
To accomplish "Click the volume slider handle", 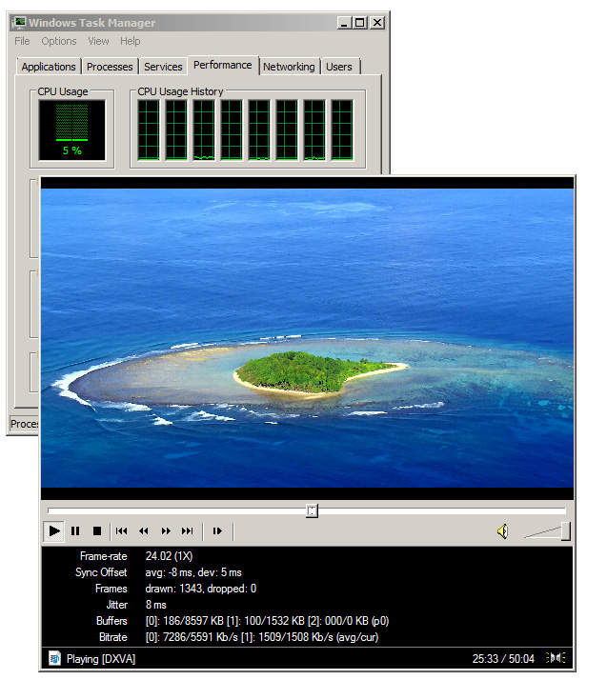I will [565, 531].
